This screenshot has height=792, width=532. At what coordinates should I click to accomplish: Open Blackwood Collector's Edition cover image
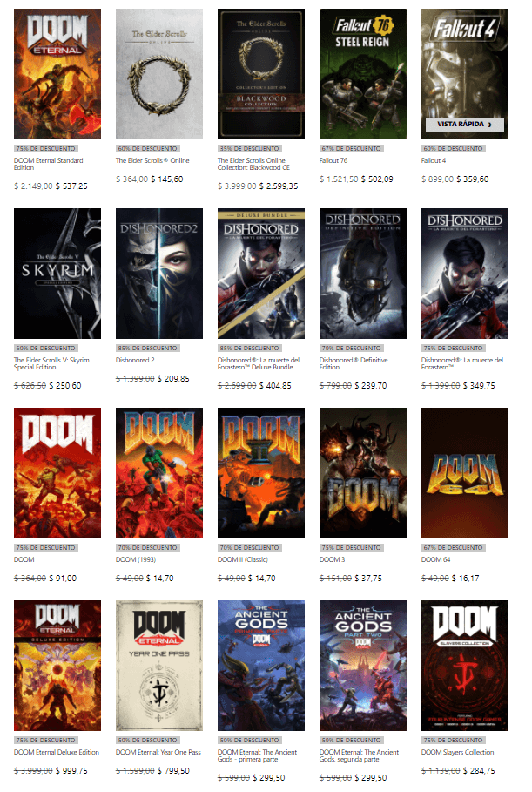pos(260,74)
